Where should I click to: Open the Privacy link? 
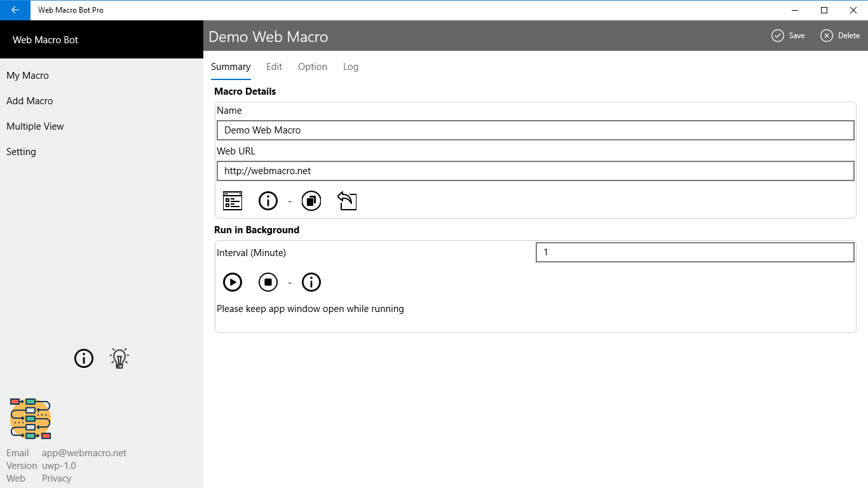[56, 478]
